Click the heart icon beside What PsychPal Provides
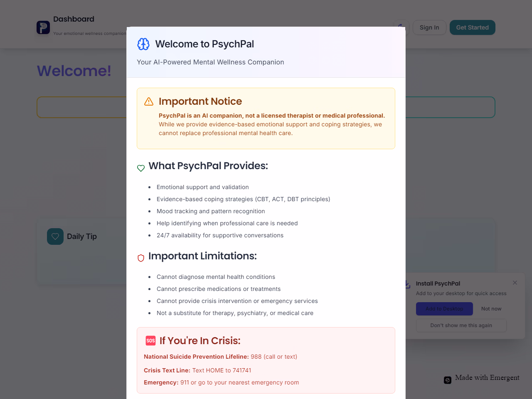The height and width of the screenshot is (399, 532). coord(141,168)
